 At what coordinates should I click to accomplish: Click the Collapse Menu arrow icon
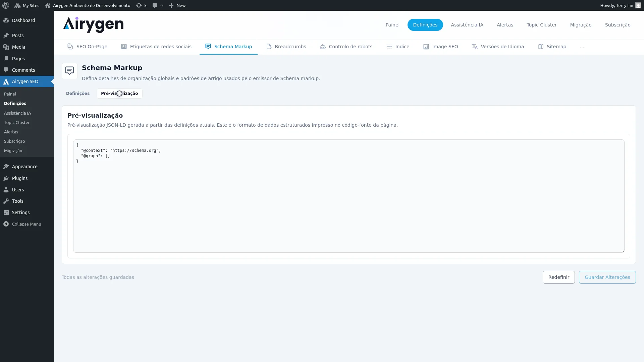click(x=6, y=224)
